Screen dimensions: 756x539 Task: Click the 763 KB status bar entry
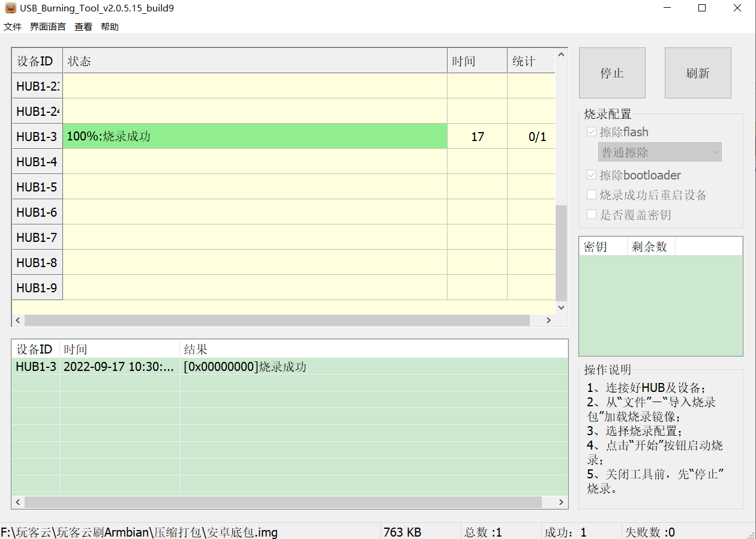point(403,532)
